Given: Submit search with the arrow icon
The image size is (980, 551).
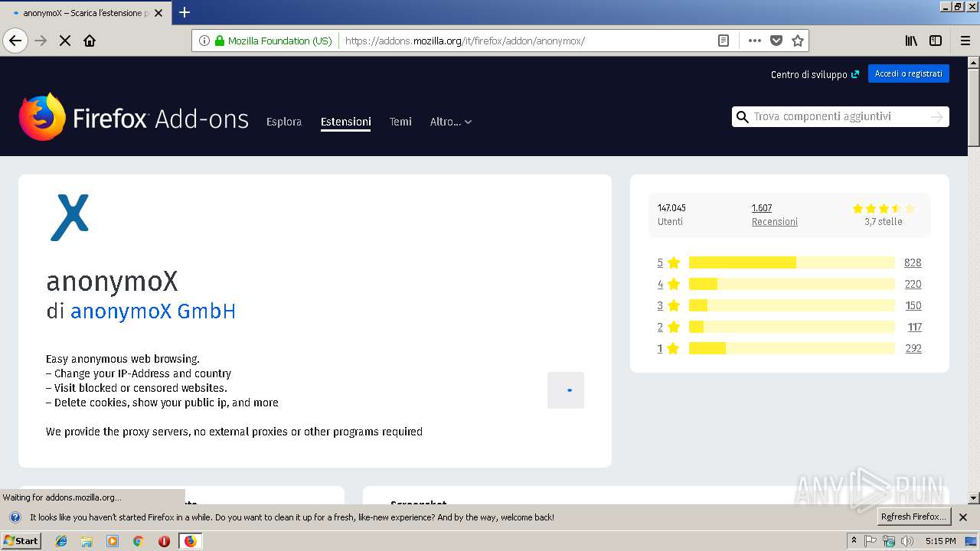Looking at the screenshot, I should coord(936,116).
